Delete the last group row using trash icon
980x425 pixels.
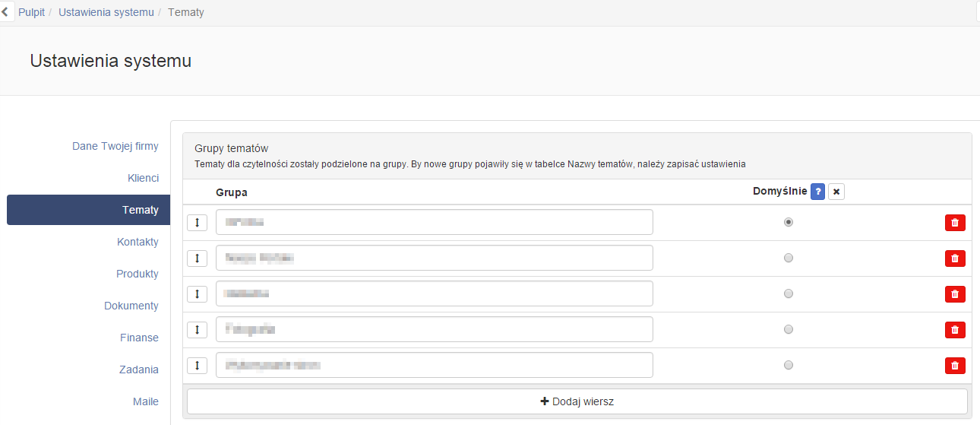click(x=955, y=366)
